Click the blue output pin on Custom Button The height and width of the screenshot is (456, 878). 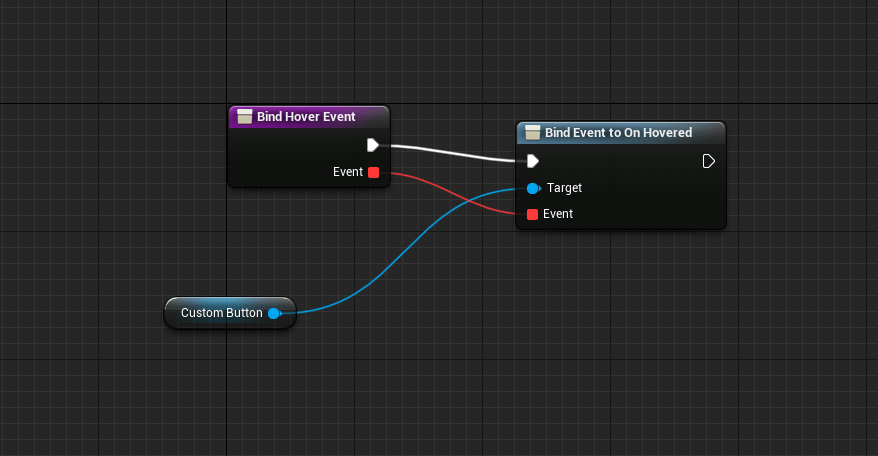click(x=273, y=313)
